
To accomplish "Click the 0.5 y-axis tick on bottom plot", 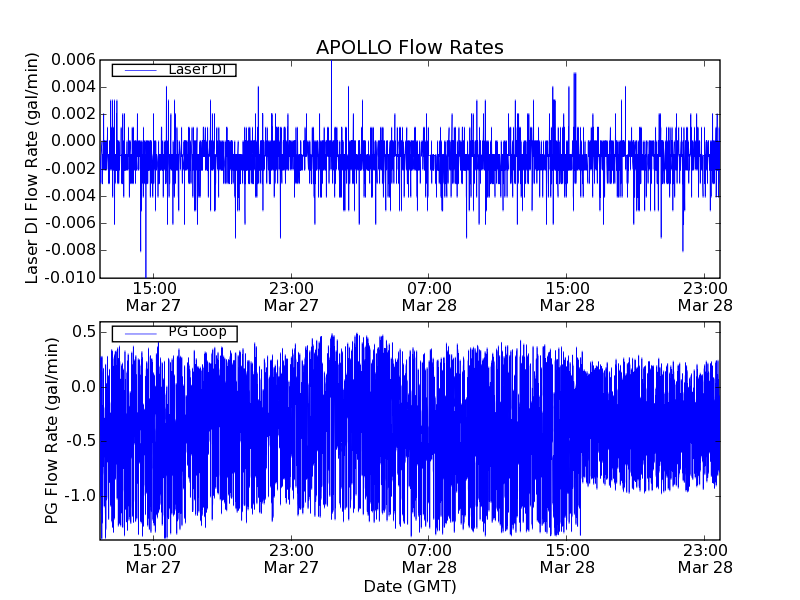I will 83,332.
